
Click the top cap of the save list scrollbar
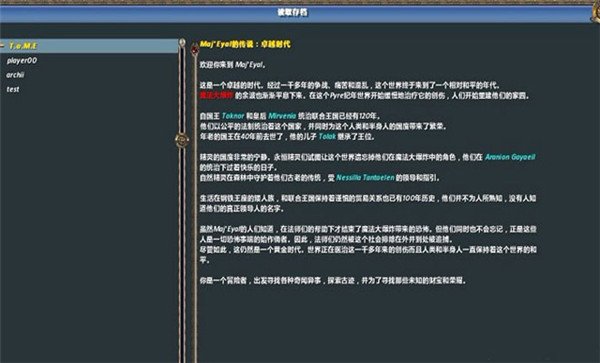182,42
